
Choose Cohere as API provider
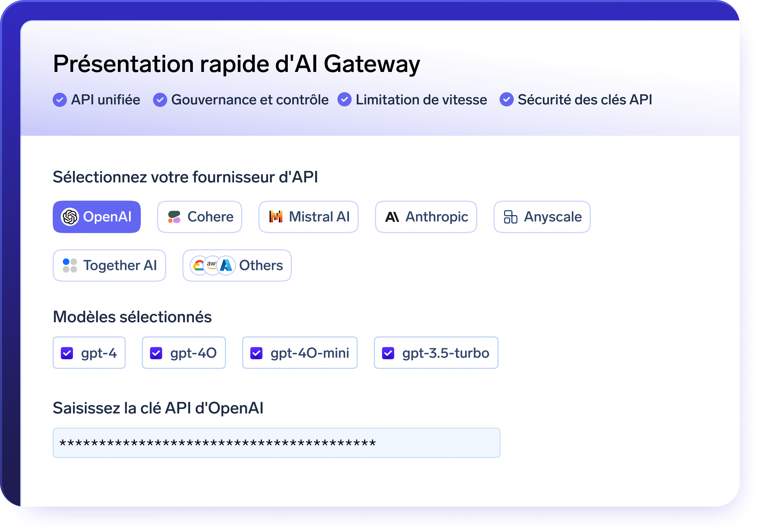pyautogui.click(x=200, y=217)
